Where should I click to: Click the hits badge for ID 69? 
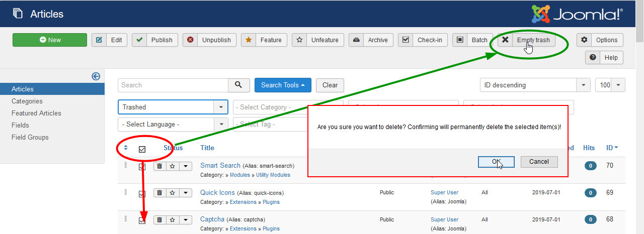coord(590,192)
